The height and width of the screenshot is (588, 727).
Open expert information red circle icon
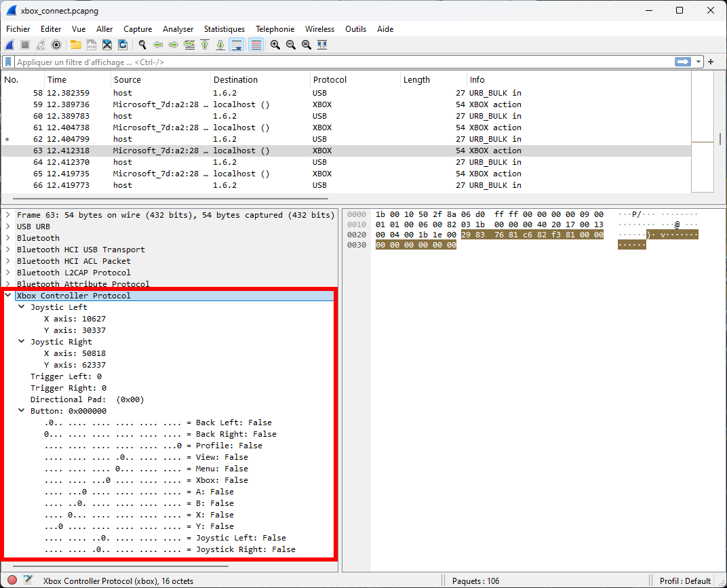pos(12,580)
